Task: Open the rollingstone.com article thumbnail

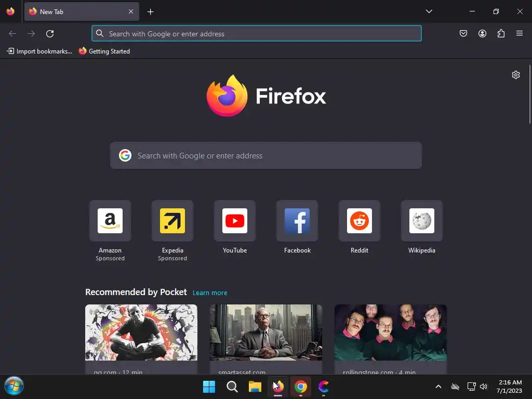Action: [391, 332]
